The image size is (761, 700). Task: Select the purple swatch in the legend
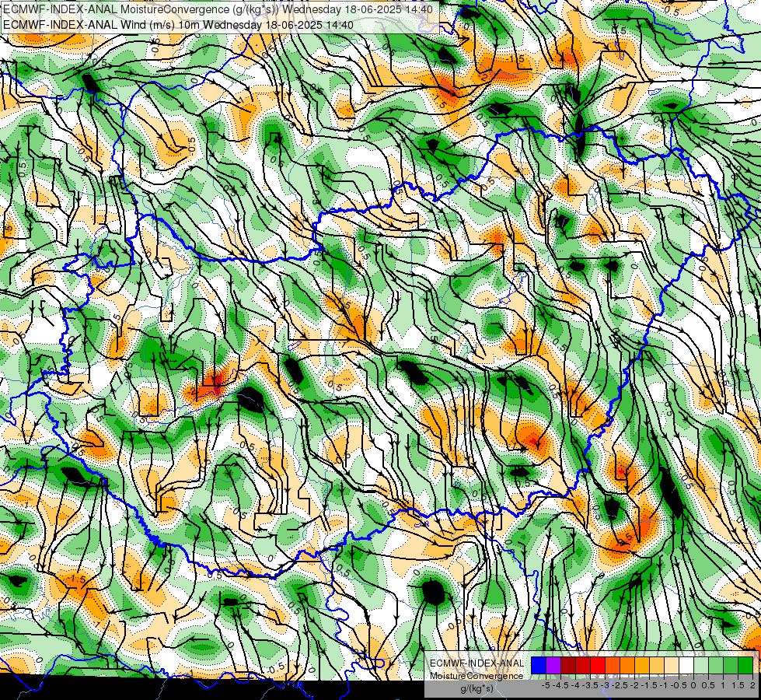tap(553, 665)
